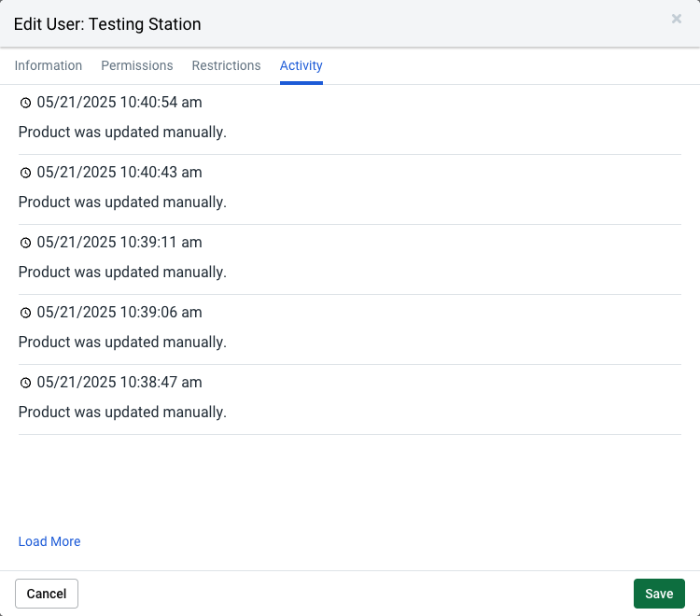Switch to the Information tab

[49, 65]
